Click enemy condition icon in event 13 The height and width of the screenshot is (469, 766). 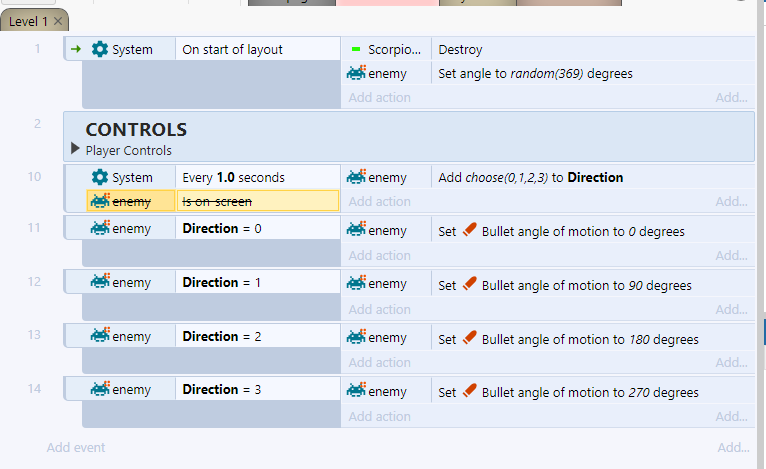[100, 336]
